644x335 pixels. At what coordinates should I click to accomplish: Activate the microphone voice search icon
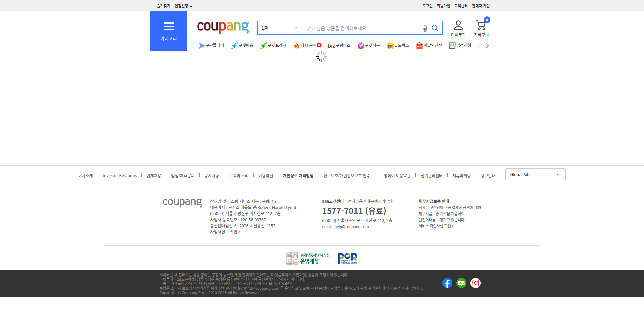tap(425, 28)
